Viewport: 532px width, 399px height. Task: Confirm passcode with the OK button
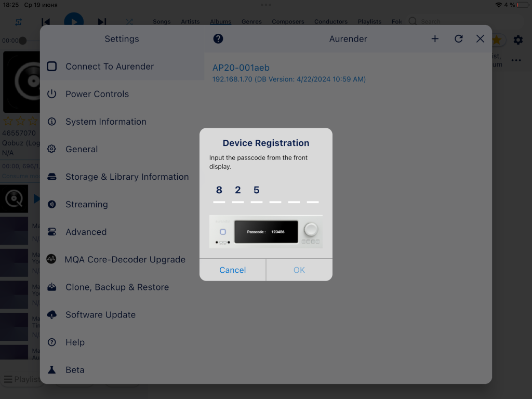click(299, 270)
